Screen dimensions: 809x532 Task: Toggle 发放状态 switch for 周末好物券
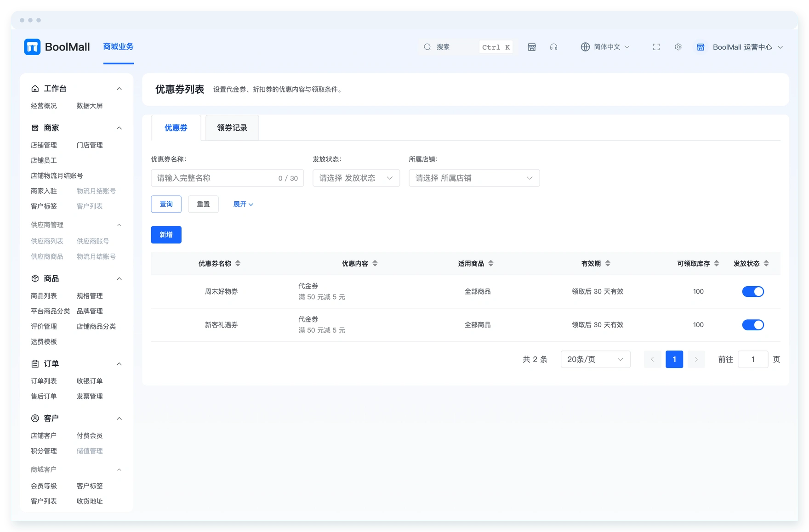(753, 291)
